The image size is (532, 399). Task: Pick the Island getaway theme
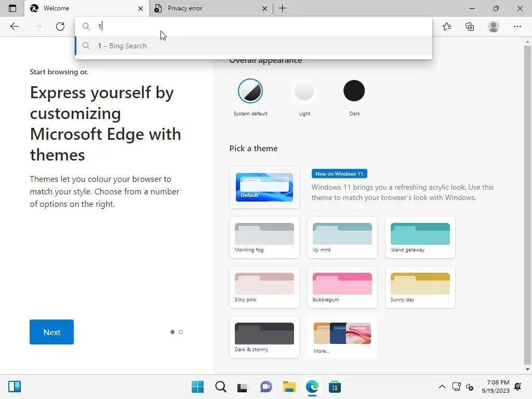420,237
